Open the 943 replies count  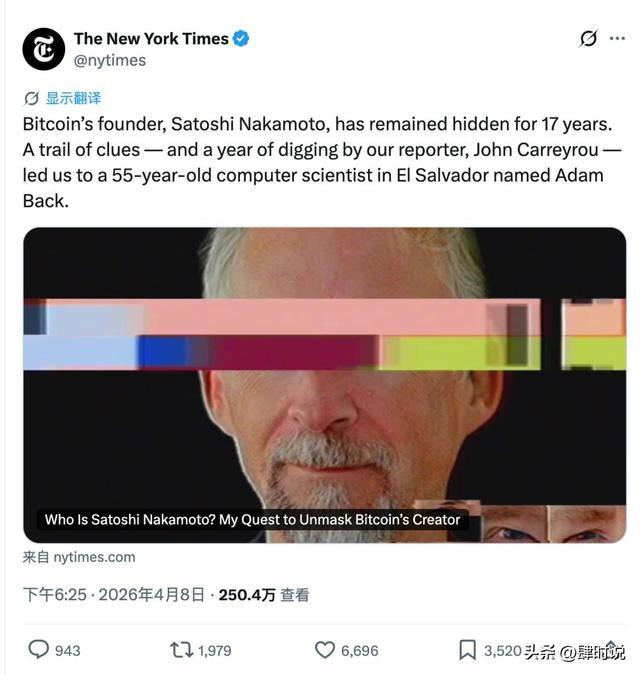pyautogui.click(x=68, y=650)
